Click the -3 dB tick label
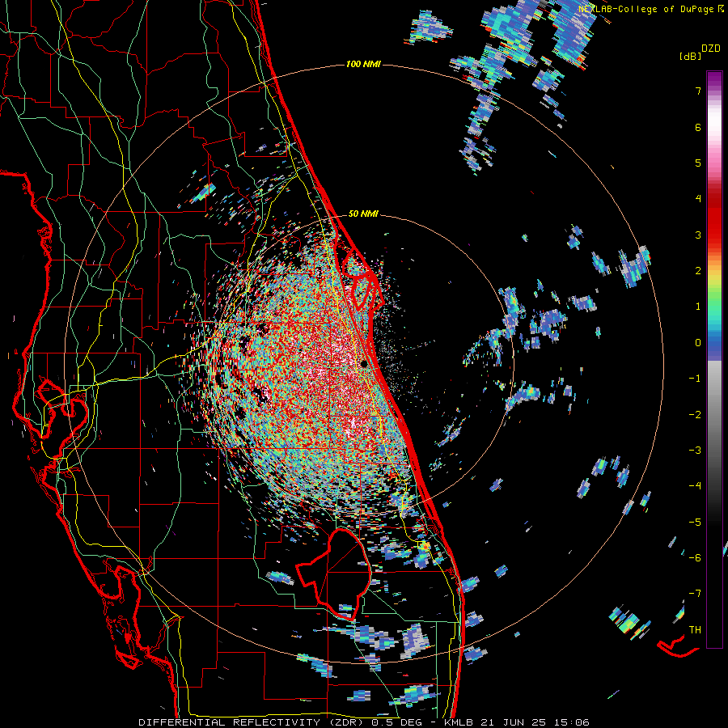The width and height of the screenshot is (728, 728). tap(695, 450)
